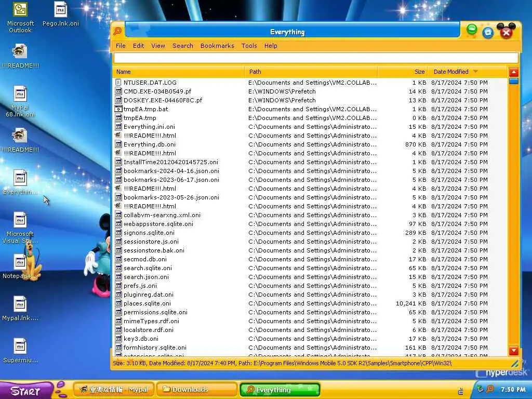
Task: Click the secmod.db.oni file icon
Action: [118, 259]
